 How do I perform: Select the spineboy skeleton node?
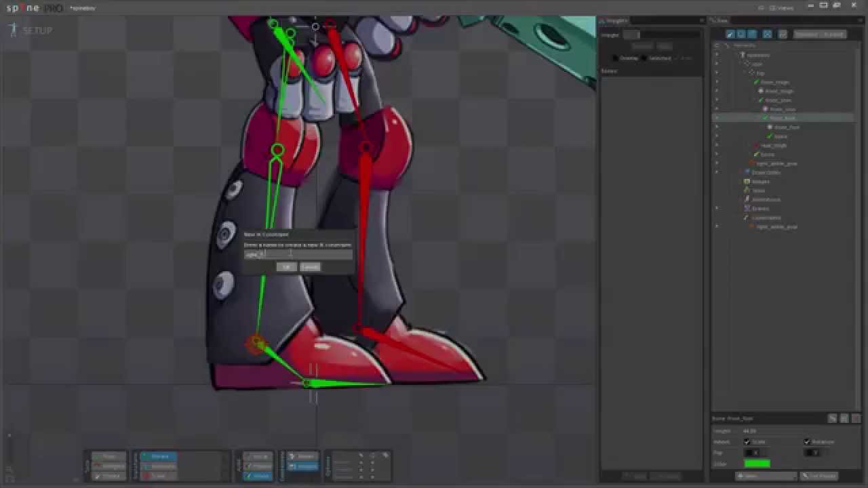[x=758, y=56]
